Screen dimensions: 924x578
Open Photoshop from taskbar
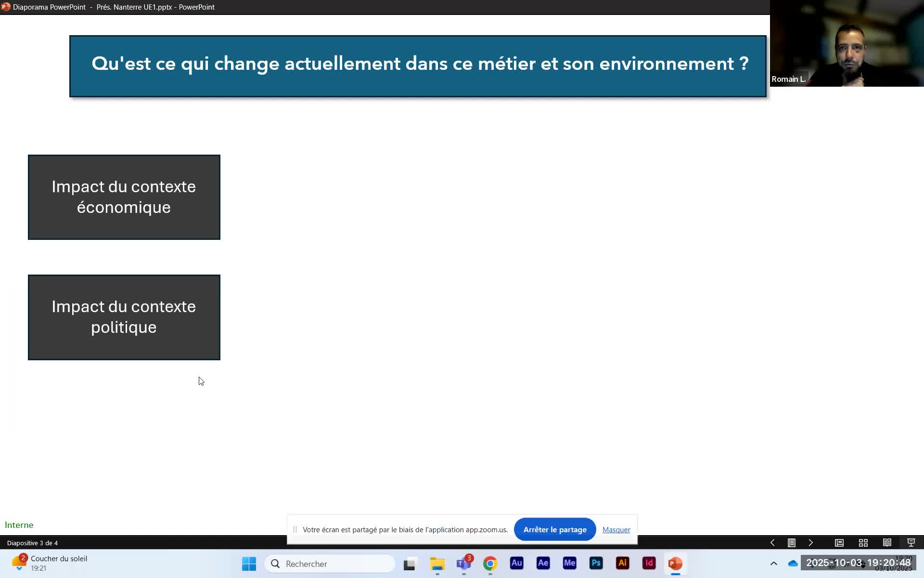[x=596, y=563]
